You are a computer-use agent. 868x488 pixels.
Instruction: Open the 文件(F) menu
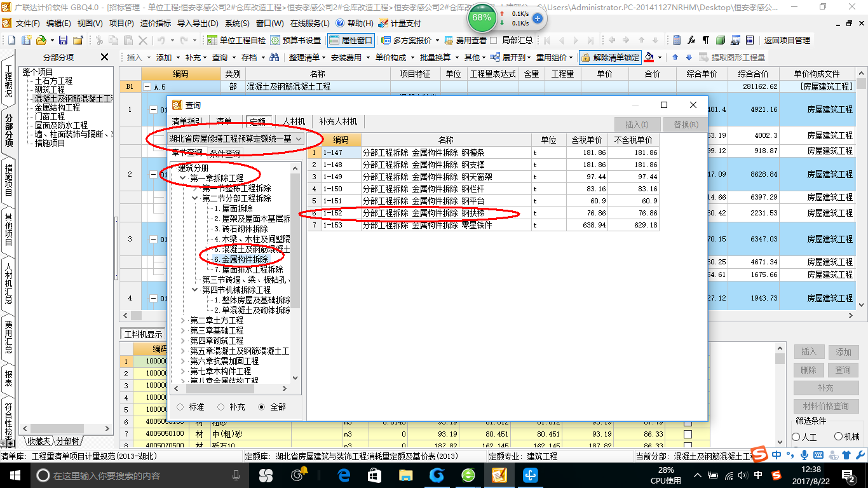(27, 23)
